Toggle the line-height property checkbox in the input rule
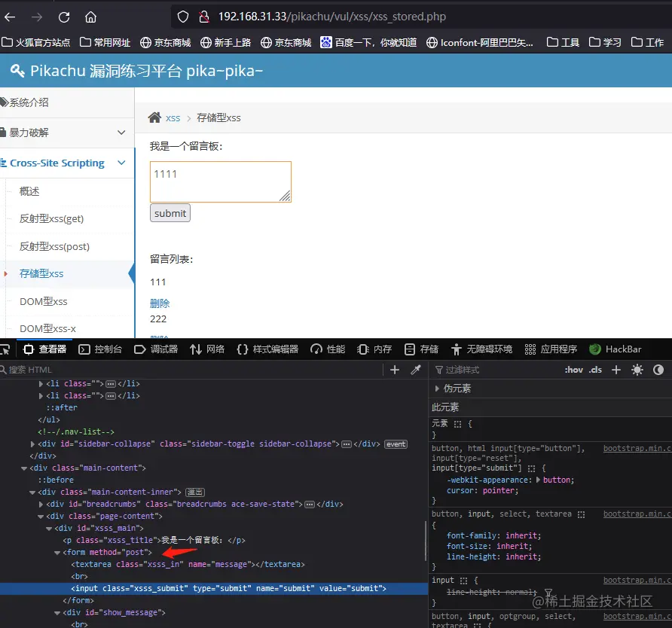 point(439,593)
